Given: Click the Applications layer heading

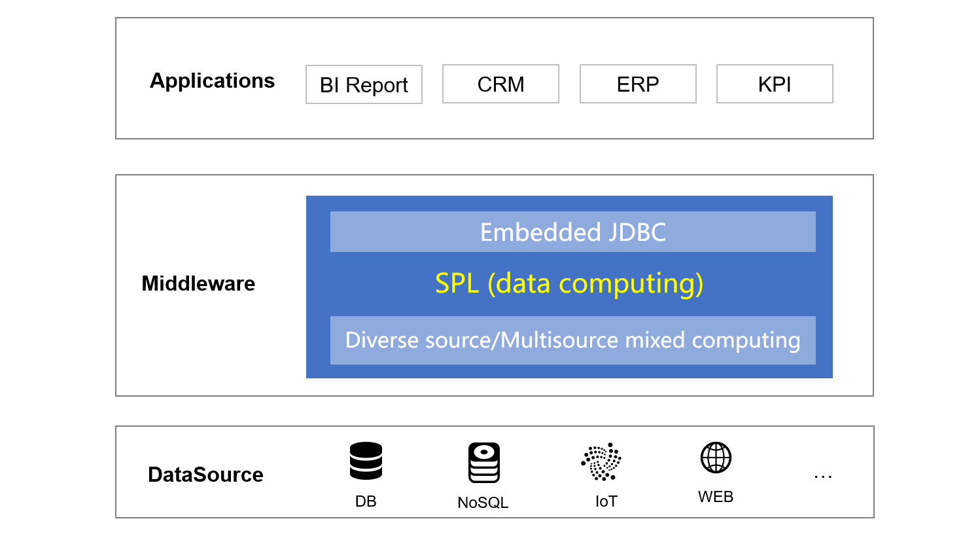Looking at the screenshot, I should point(212,81).
